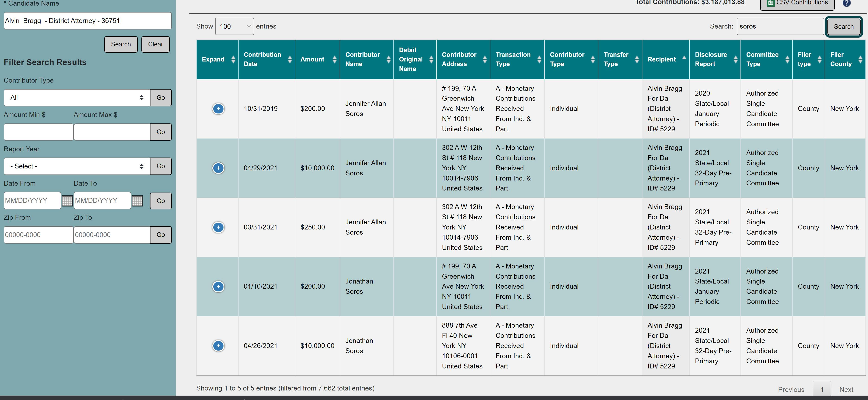
Task: Open the Date To calendar picker
Action: (x=137, y=201)
